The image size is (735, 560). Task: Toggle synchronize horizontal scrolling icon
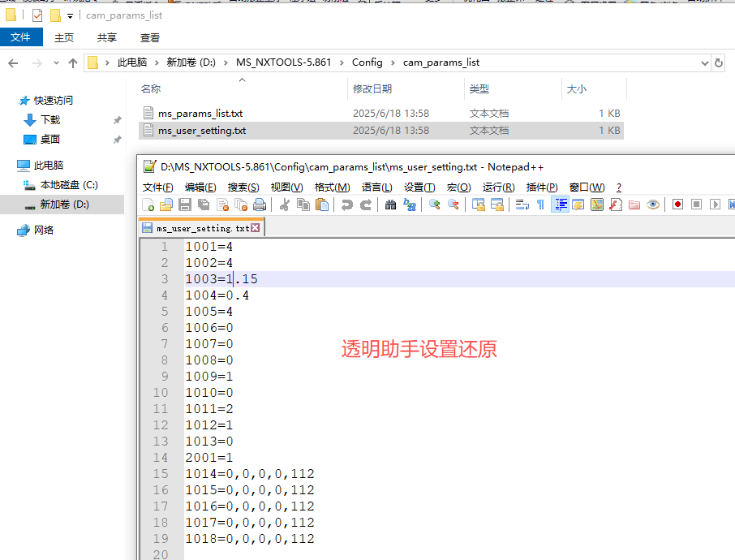(496, 205)
